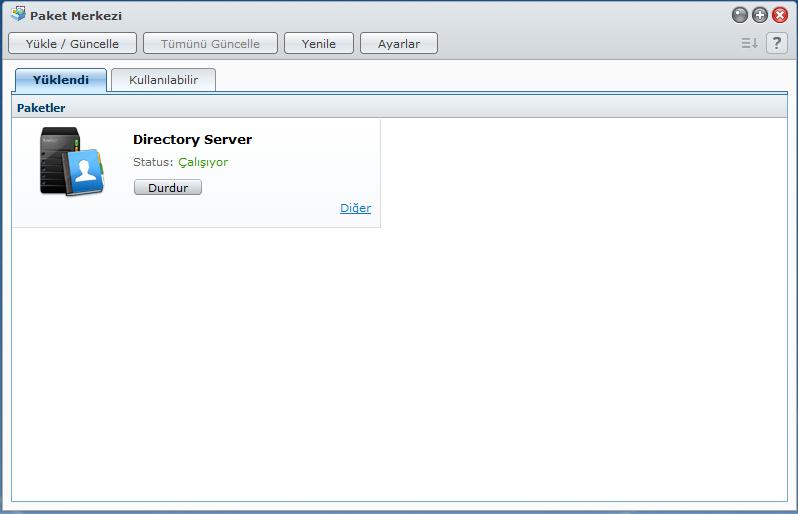Viewport: 798px width, 514px height.
Task: Maximize window with the plus button
Action: [760, 15]
